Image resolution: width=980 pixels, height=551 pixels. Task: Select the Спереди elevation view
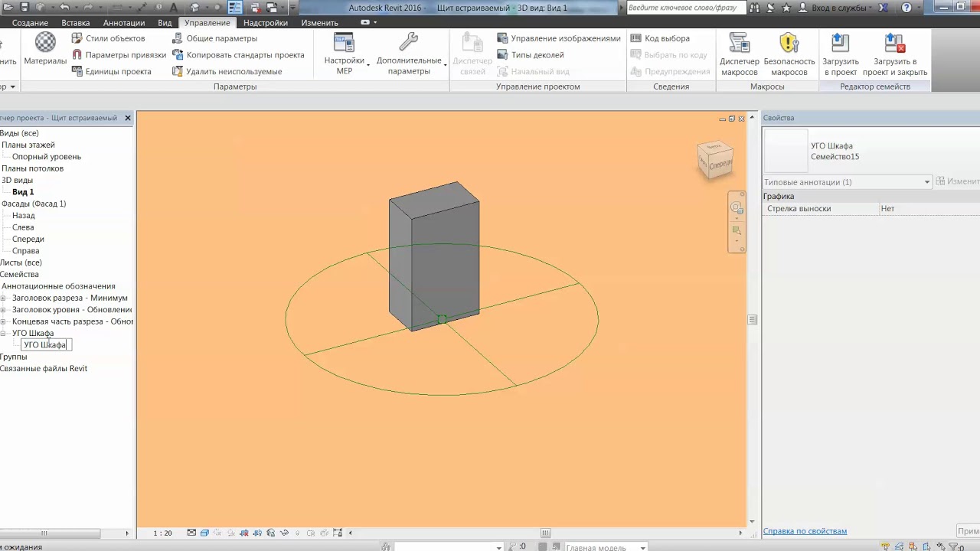[x=28, y=239]
